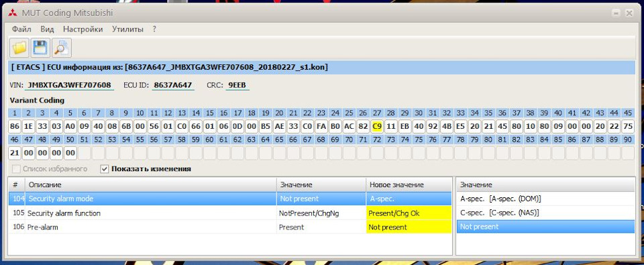Uncheck the Показать изменения checkbox

pos(105,169)
